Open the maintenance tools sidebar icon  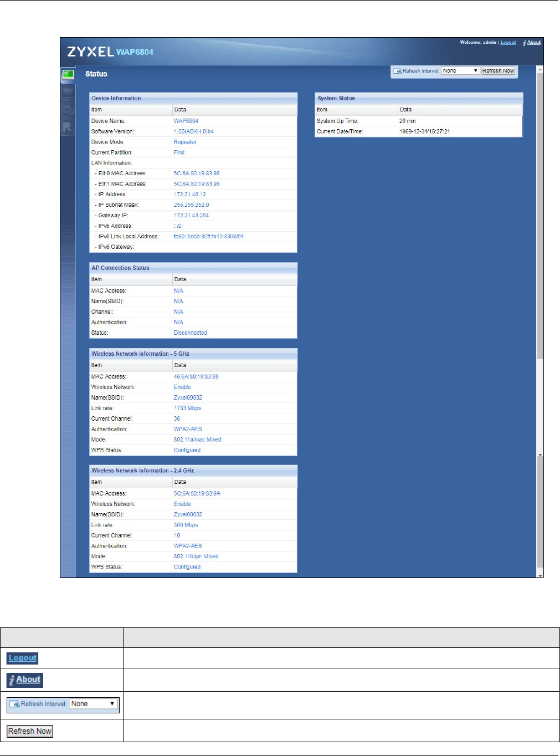68,127
